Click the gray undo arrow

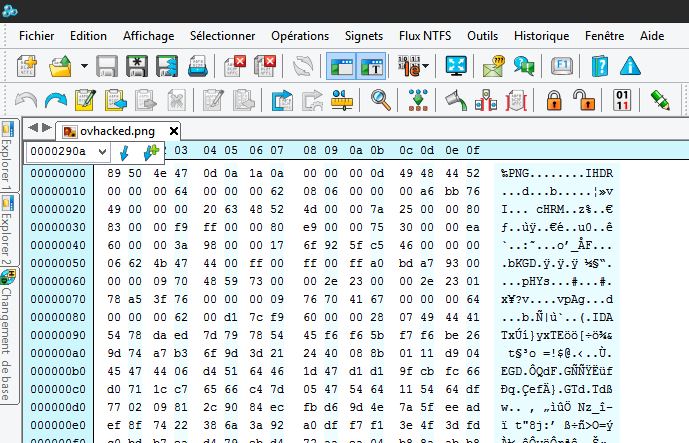[x=26, y=100]
